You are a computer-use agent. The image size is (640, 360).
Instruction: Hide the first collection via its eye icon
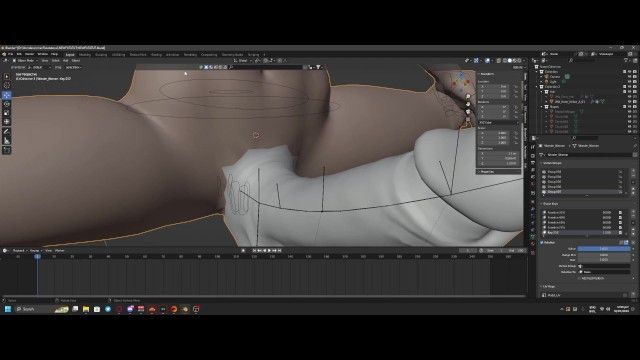pos(629,71)
